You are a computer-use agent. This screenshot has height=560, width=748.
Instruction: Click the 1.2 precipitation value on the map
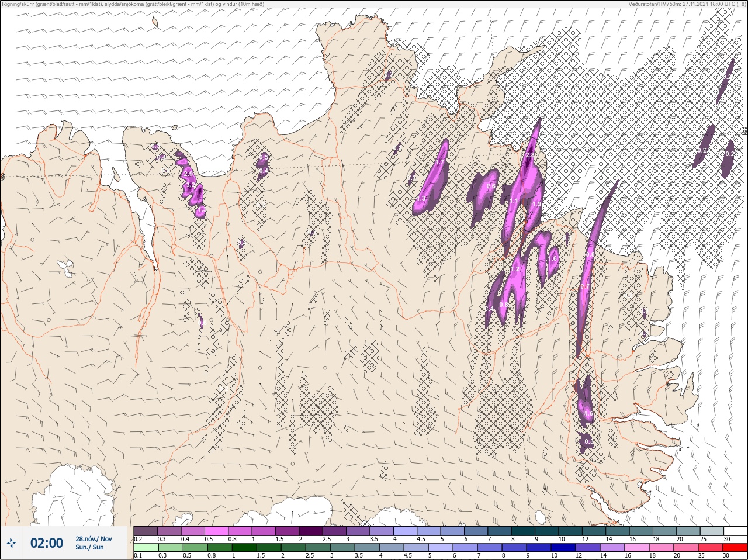coord(515,269)
